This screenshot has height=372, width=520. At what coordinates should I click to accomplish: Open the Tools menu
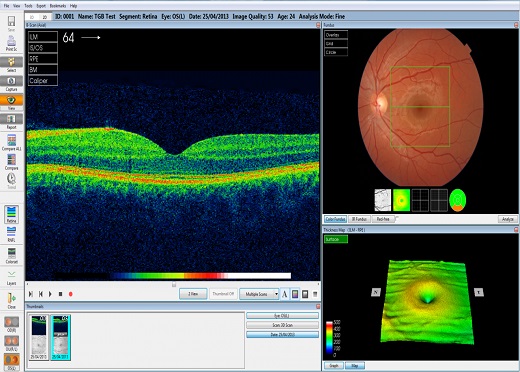click(28, 6)
